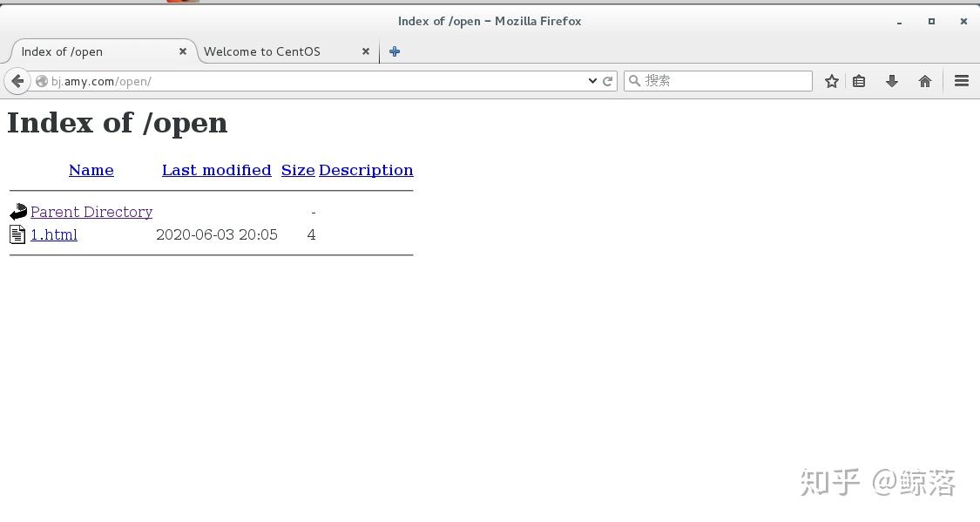Click the globe site identity icon
Image resolution: width=980 pixels, height=522 pixels.
click(x=42, y=81)
